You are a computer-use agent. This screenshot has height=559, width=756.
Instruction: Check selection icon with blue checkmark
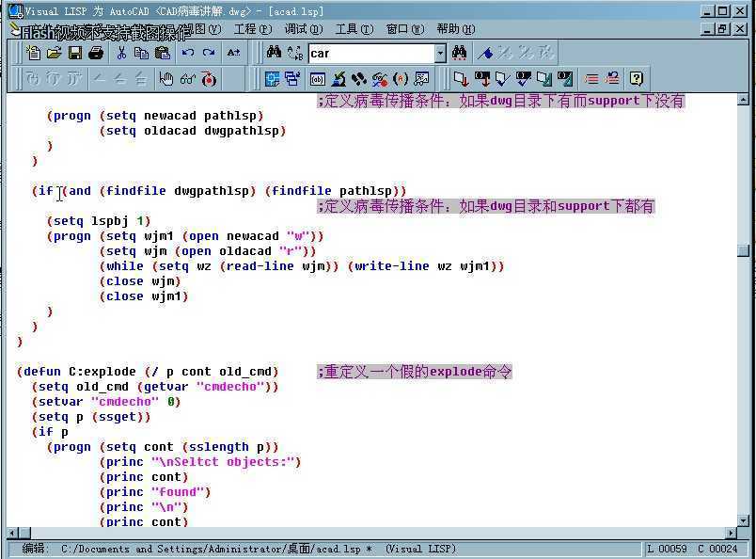pyautogui.click(x=524, y=79)
